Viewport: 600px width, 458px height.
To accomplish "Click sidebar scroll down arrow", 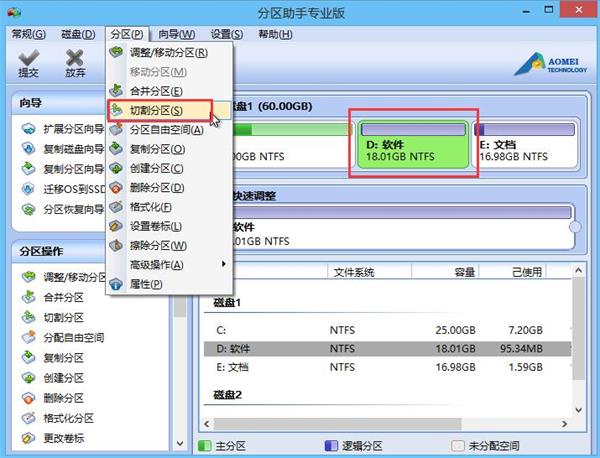I will tap(180, 444).
